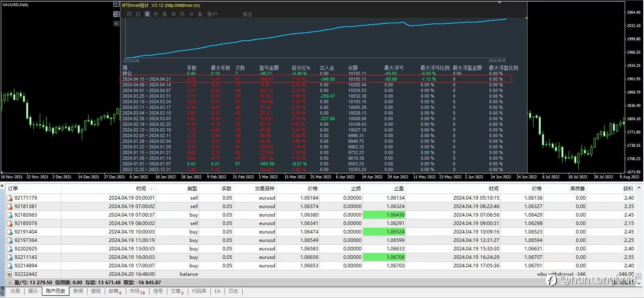Click the green take-profit cell 1.06430
The height and width of the screenshot is (298, 644).
point(384,215)
